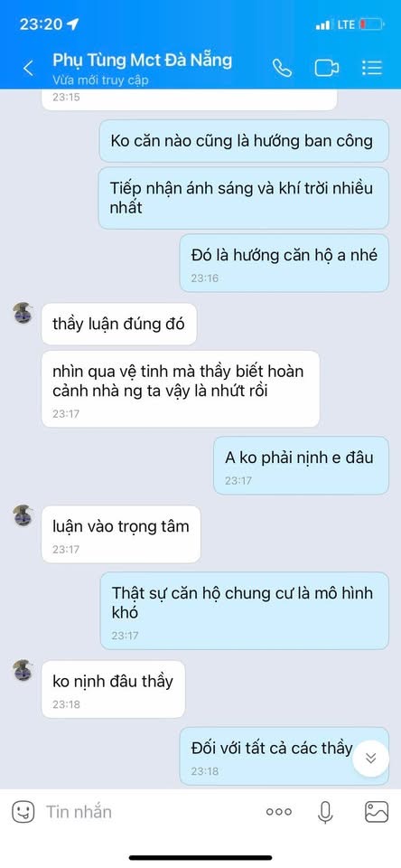Tap the microphone voice message icon

coord(325,812)
